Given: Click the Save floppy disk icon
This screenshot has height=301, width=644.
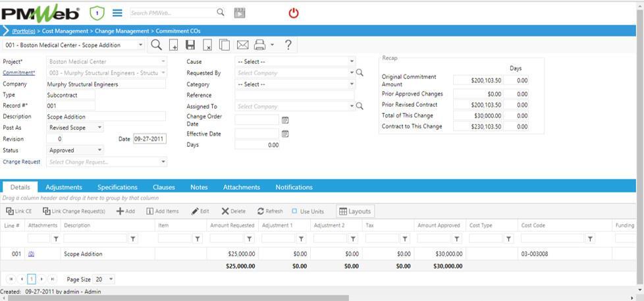Looking at the screenshot, I should coord(190,45).
